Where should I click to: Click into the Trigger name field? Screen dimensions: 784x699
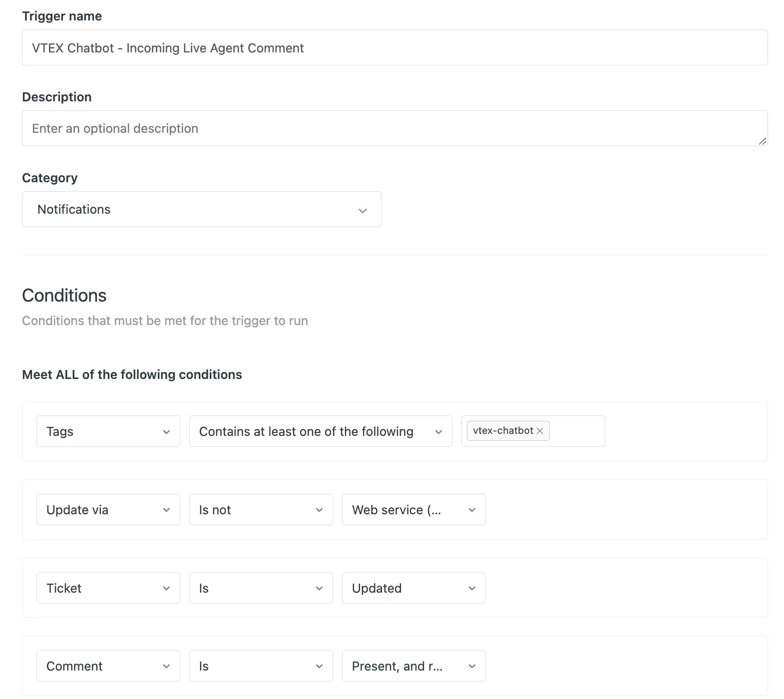394,48
